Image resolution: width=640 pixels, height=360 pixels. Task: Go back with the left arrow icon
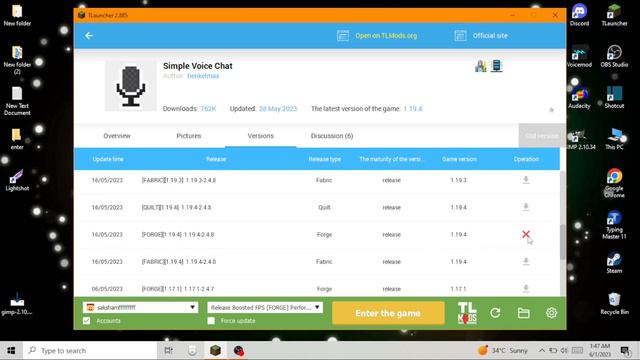89,36
